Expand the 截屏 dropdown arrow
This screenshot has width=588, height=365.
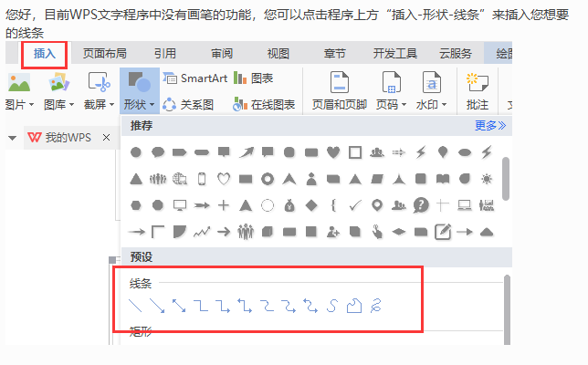(111, 105)
